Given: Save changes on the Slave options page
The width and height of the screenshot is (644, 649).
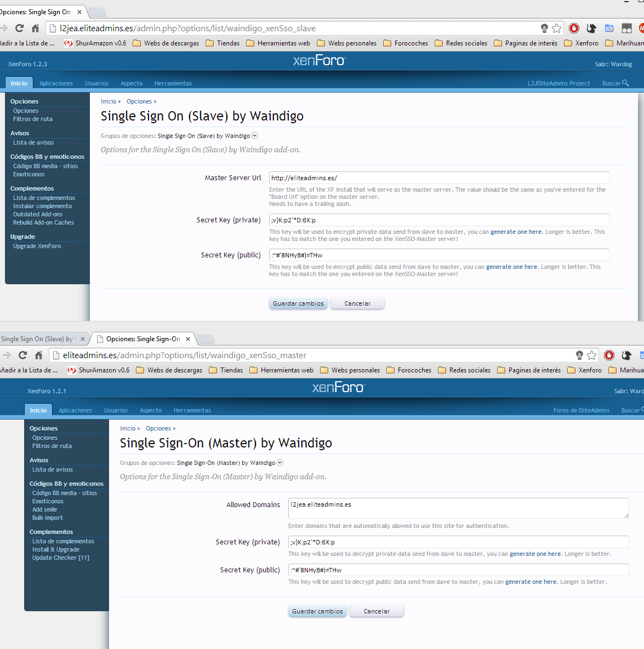Looking at the screenshot, I should (298, 303).
